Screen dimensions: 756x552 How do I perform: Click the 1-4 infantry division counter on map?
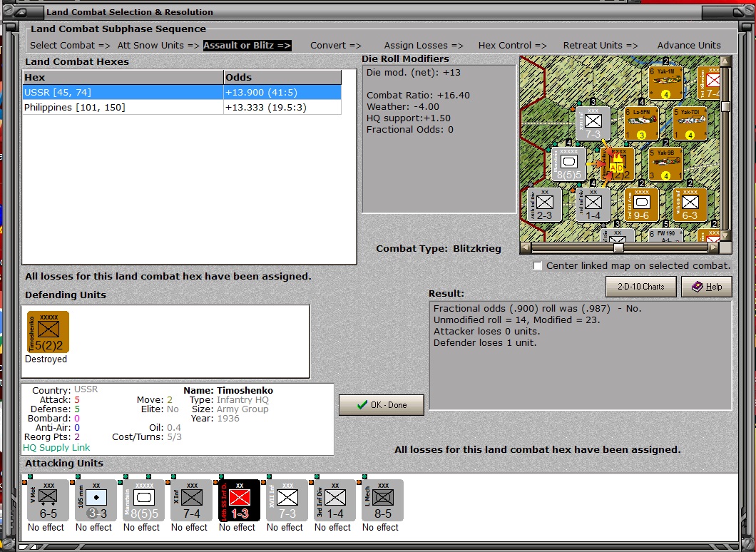593,205
